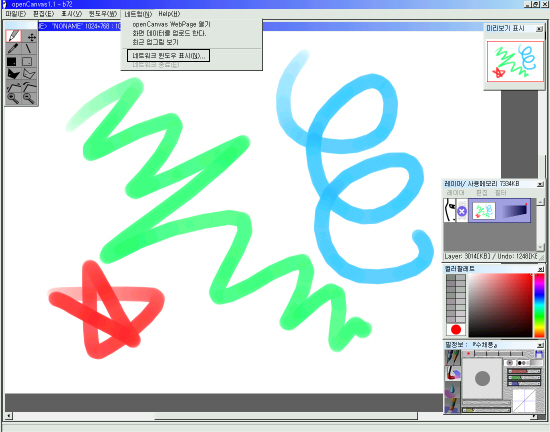Open the 윈도우(W) menu

coord(102,14)
